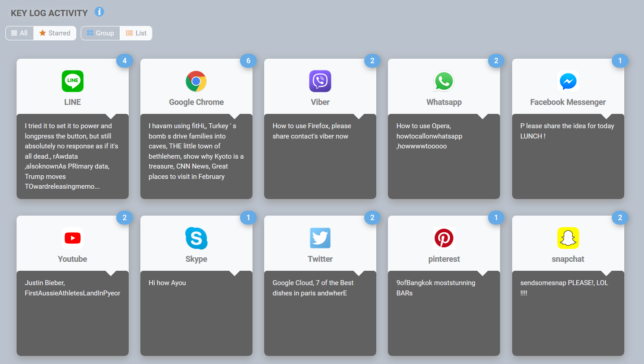Open the Skype card title
The height and width of the screenshot is (364, 644).
[196, 259]
